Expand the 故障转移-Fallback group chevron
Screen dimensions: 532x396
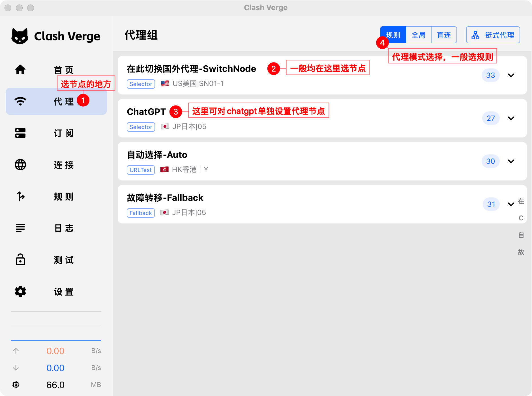point(511,204)
